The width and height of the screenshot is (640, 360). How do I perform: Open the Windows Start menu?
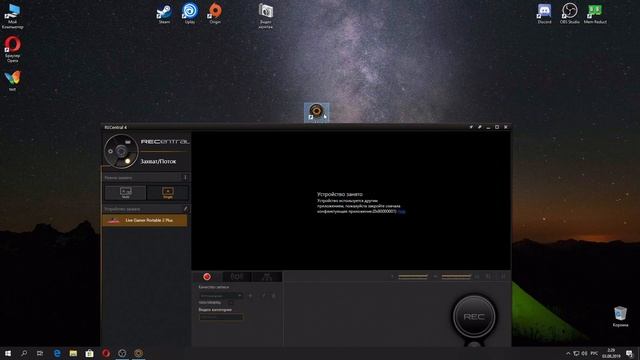[8, 353]
